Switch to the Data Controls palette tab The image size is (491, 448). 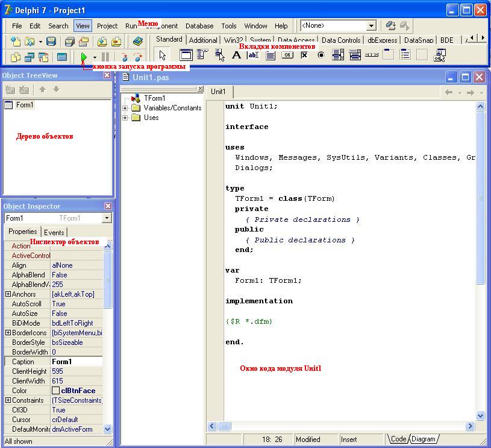[341, 40]
